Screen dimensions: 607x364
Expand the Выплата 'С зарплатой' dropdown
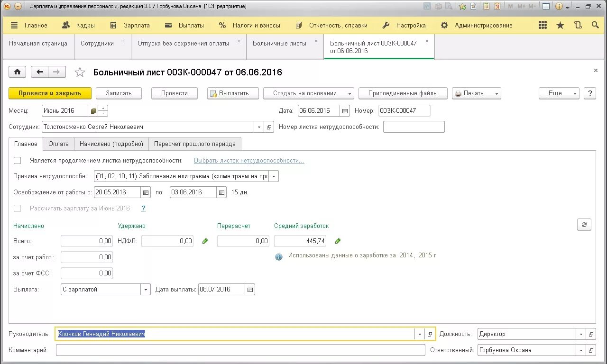tap(146, 289)
